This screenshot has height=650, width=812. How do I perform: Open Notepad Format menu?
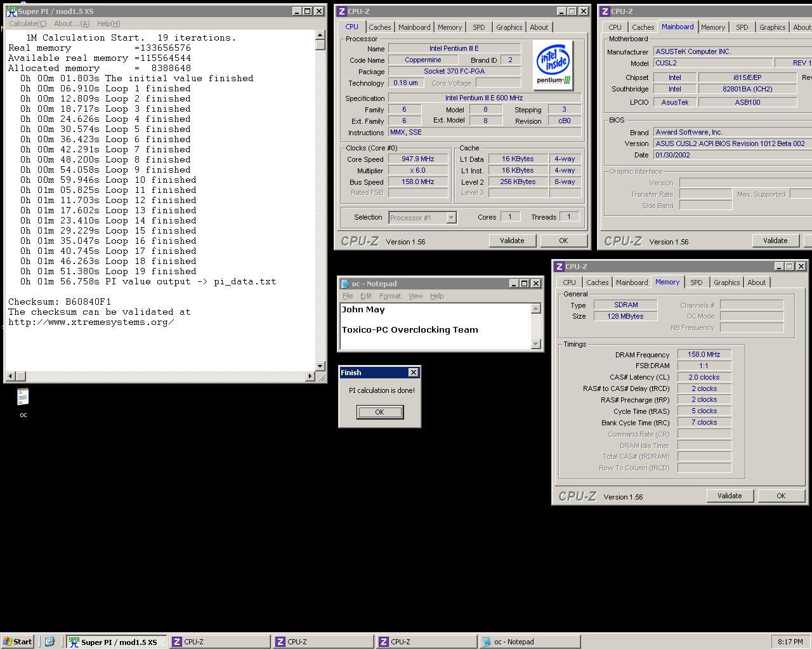point(390,296)
